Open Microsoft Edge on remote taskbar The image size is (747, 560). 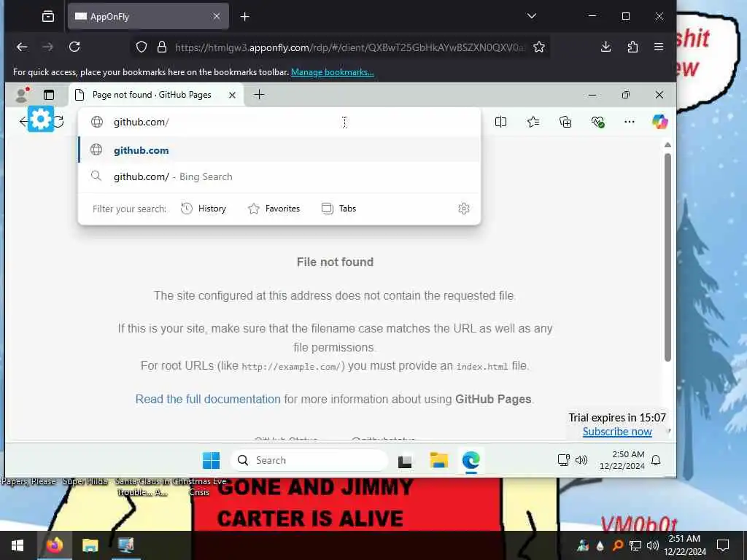point(471,461)
